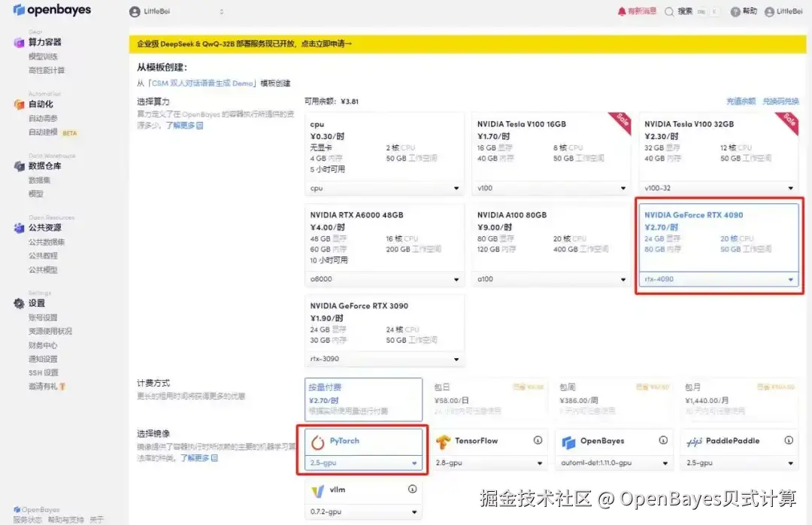The width and height of the screenshot is (812, 525).
Task: Click the 兑换码兑换 link
Action: click(x=780, y=102)
